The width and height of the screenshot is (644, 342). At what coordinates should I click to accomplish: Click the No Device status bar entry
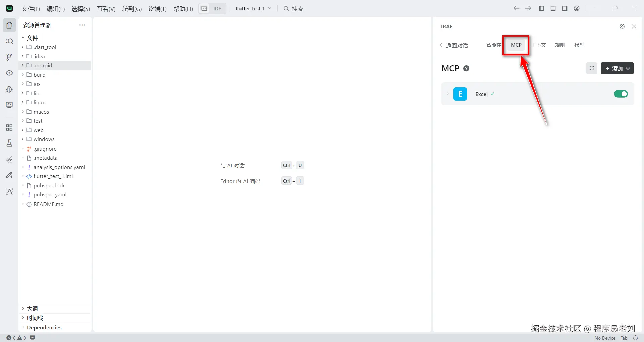click(605, 338)
